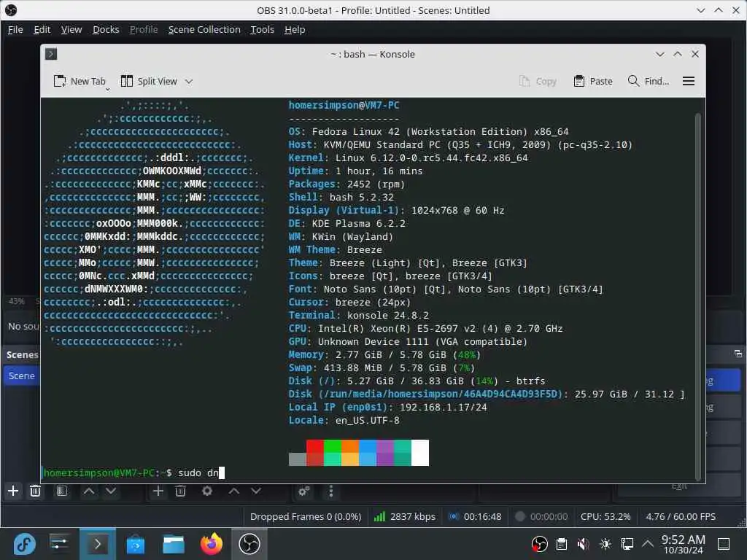This screenshot has width=747, height=560.
Task: Click the OBS tray icon with red dot
Action: pos(539,544)
